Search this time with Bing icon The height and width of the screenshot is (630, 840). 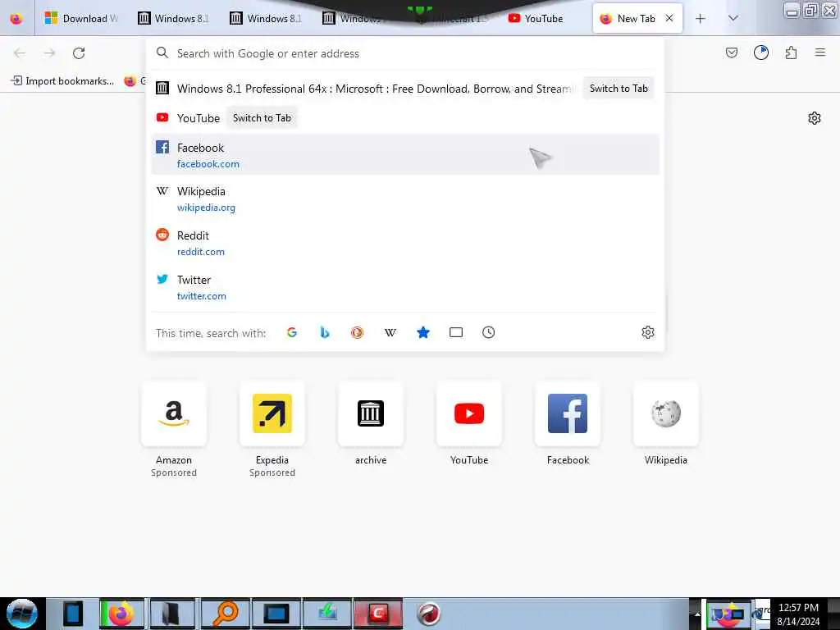[x=325, y=332]
